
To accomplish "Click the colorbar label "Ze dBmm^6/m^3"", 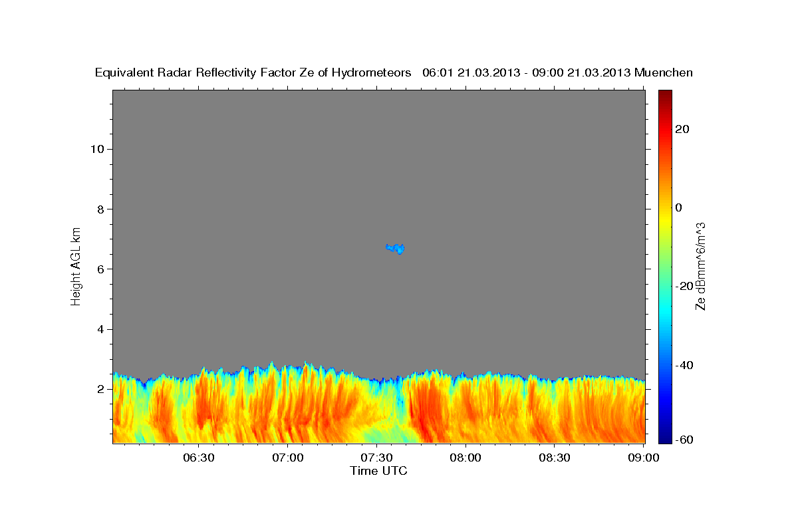I will tap(700, 266).
